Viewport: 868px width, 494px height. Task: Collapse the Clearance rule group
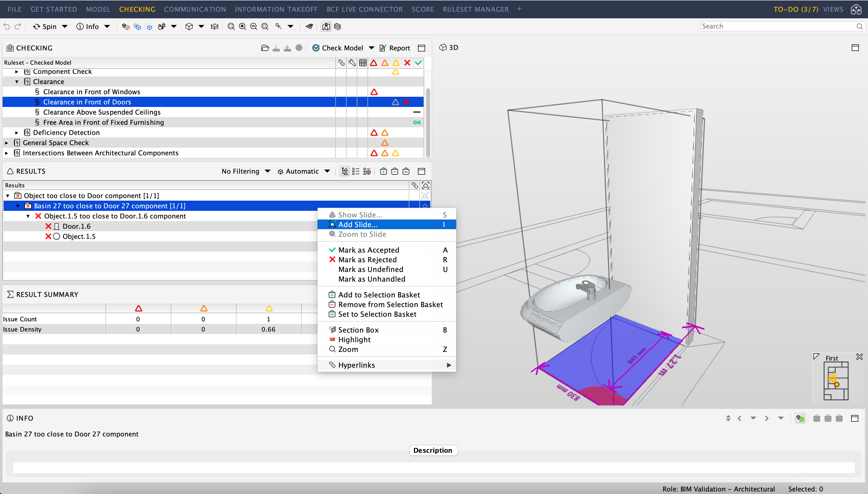(x=17, y=81)
